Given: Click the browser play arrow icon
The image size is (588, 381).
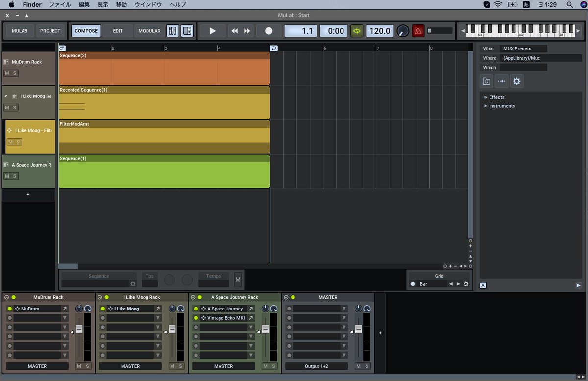Looking at the screenshot, I should tap(578, 285).
